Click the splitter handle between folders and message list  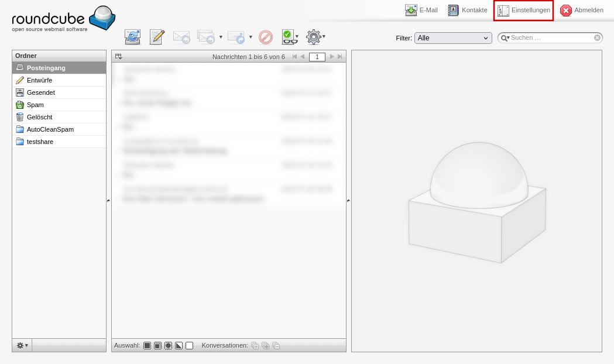pos(109,201)
